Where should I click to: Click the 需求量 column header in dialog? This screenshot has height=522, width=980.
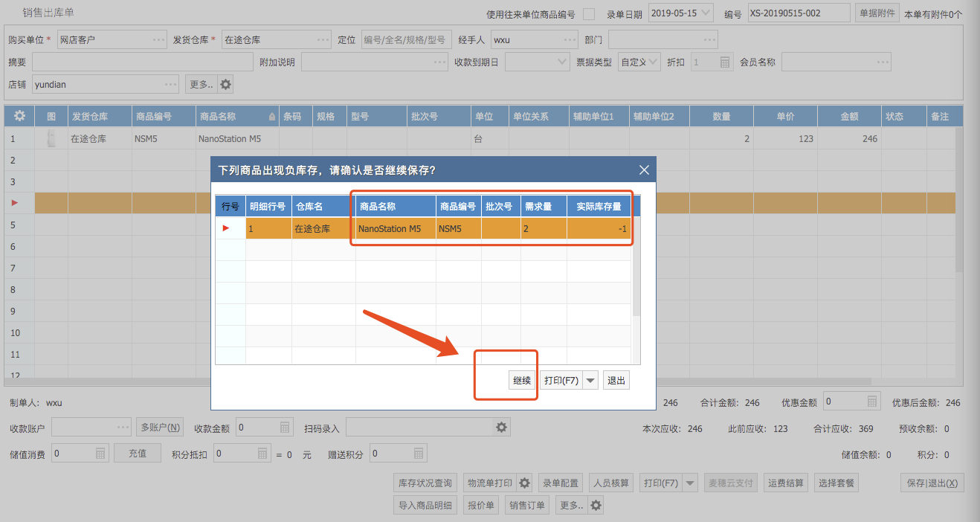point(544,207)
